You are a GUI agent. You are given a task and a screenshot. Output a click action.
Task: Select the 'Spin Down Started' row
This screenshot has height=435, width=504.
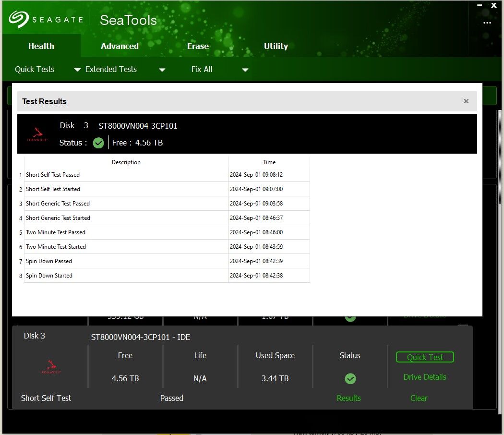pyautogui.click(x=167, y=276)
